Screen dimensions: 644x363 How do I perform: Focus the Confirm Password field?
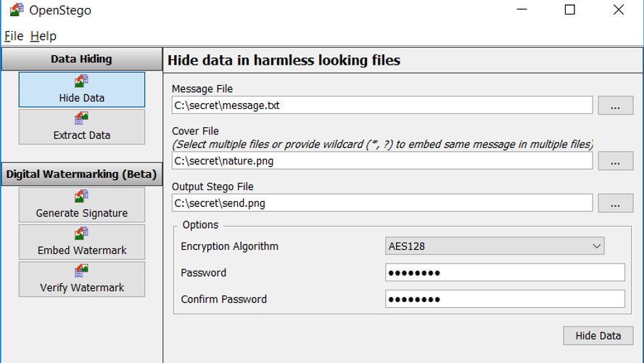click(505, 299)
